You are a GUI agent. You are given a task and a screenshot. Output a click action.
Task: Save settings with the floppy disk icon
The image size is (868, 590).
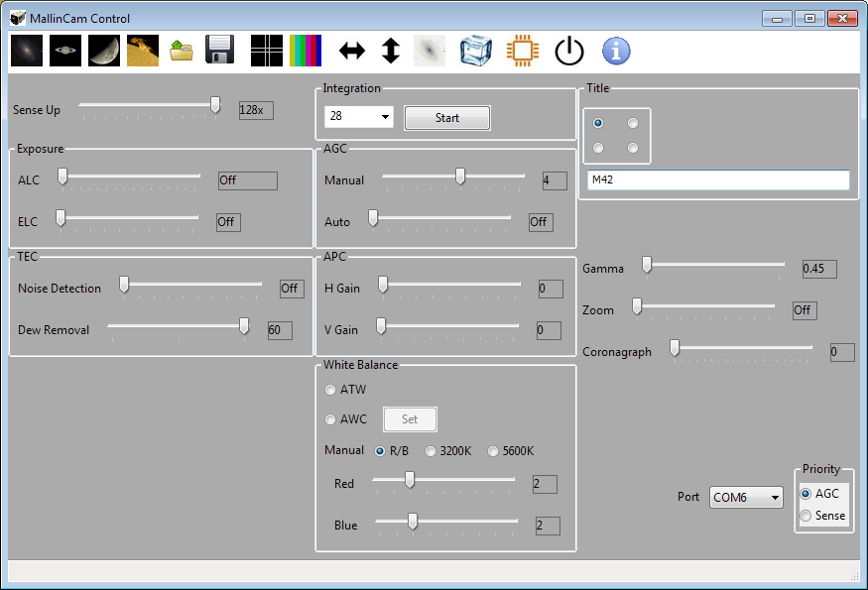tap(220, 51)
